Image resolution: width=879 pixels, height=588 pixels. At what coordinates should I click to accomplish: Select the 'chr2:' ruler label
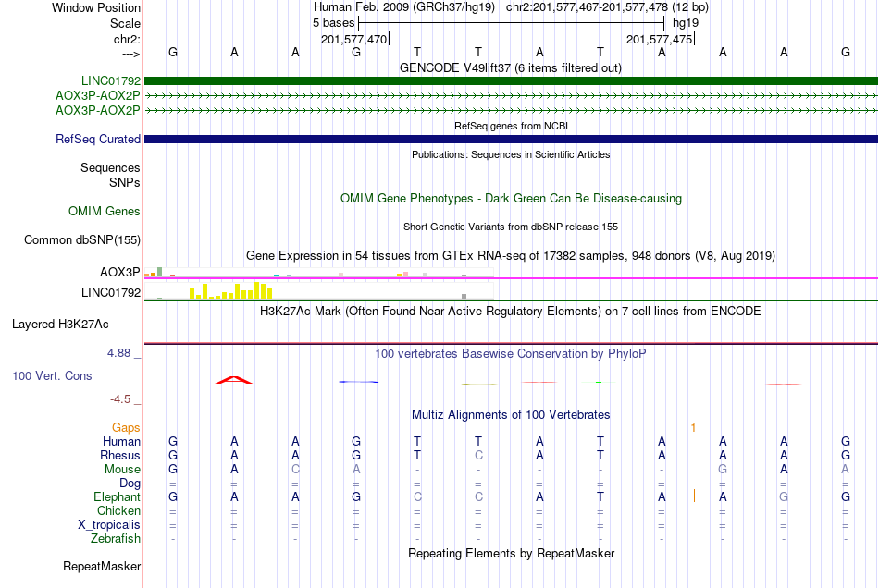127,39
